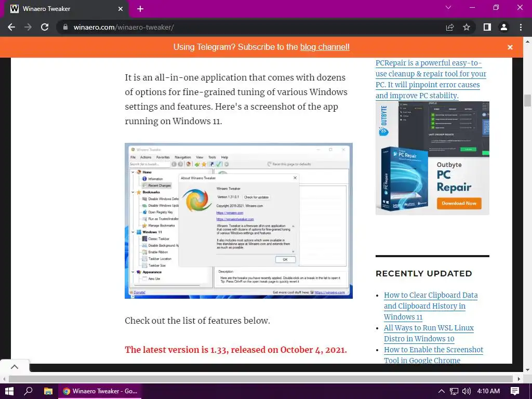Viewport: 532px width, 399px height.
Task: Open the clock showing 4:10 AM
Action: (x=488, y=391)
